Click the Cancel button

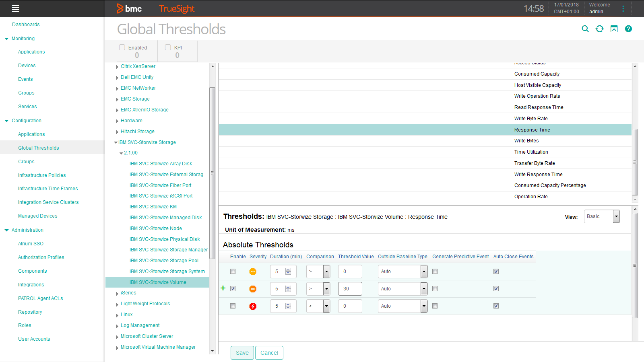pos(269,352)
